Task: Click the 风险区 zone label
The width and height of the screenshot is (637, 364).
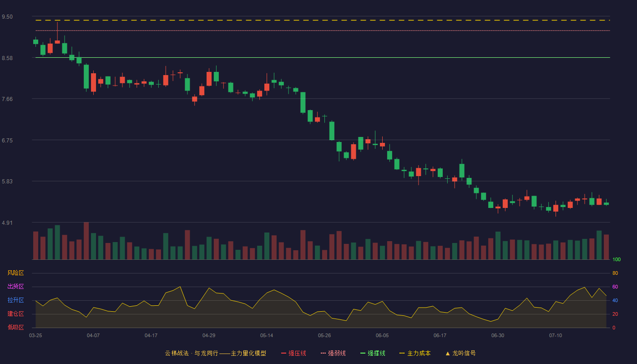Action: [x=15, y=273]
